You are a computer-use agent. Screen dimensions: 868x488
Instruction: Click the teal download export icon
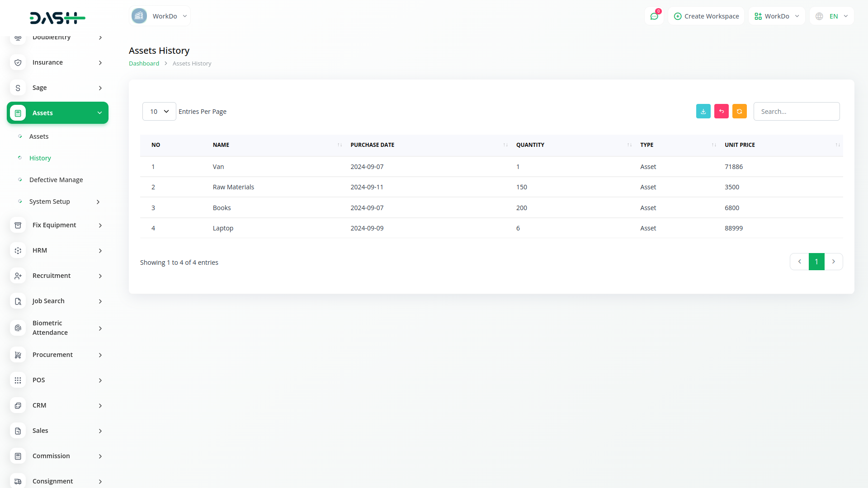click(703, 111)
